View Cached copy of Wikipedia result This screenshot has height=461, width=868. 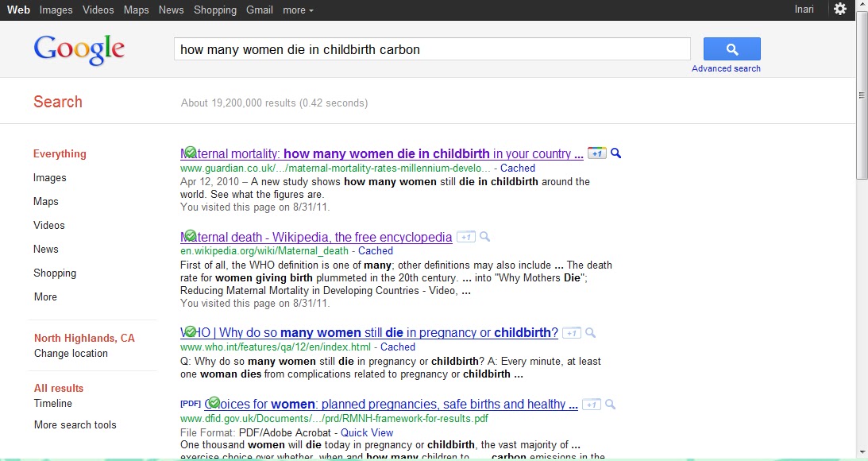pos(376,251)
